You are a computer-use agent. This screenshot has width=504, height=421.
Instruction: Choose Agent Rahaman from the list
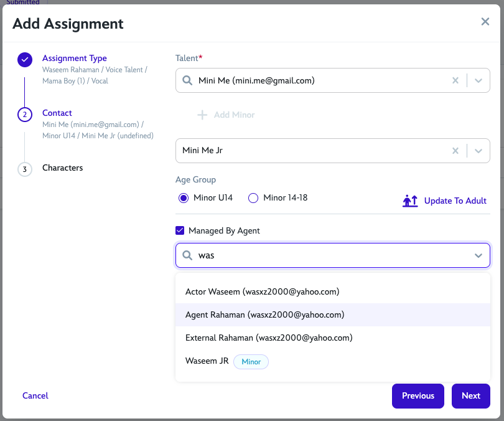pos(264,315)
